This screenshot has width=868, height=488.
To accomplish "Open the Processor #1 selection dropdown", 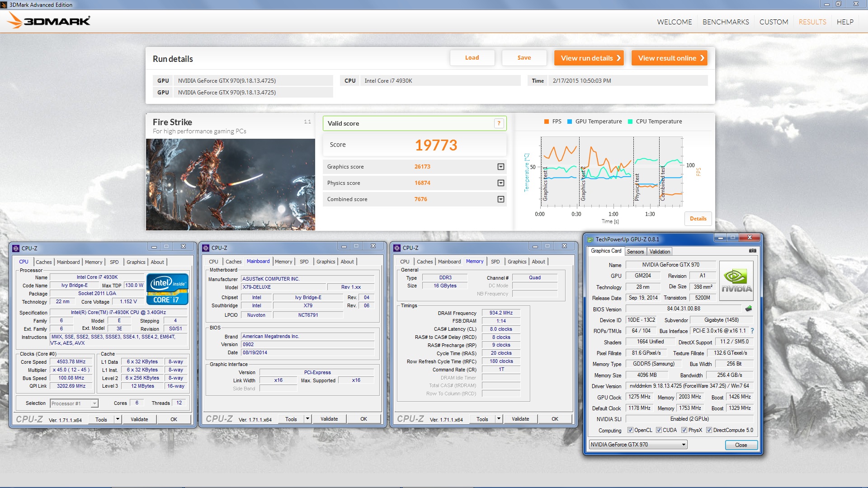I will point(94,404).
